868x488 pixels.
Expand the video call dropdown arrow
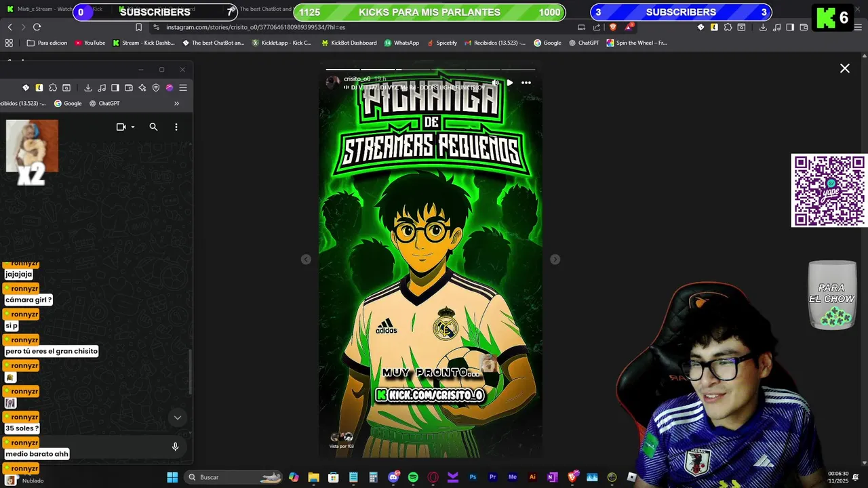(x=133, y=127)
